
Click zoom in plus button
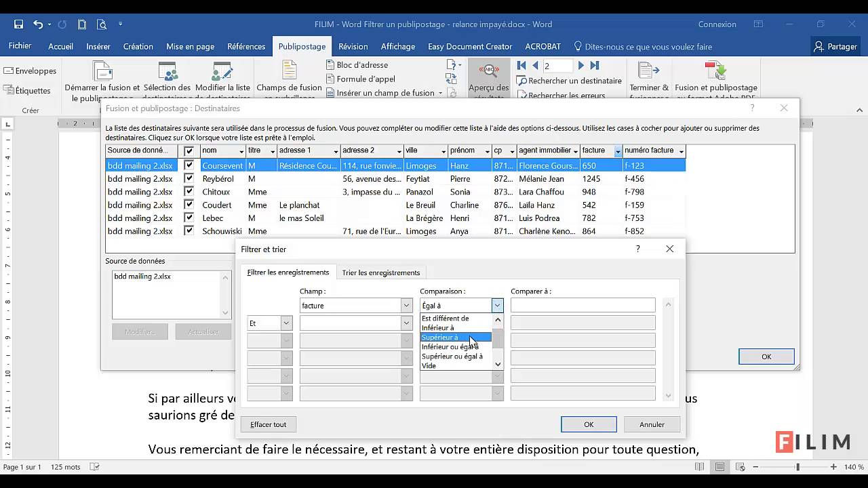(x=835, y=467)
